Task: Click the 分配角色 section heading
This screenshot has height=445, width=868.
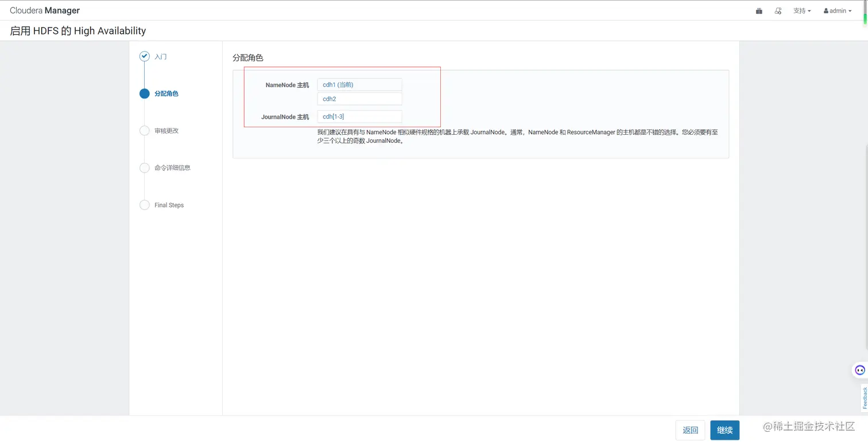Action: [x=248, y=58]
